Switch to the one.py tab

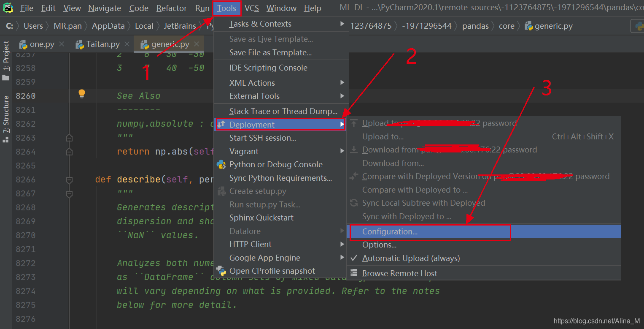[42, 44]
